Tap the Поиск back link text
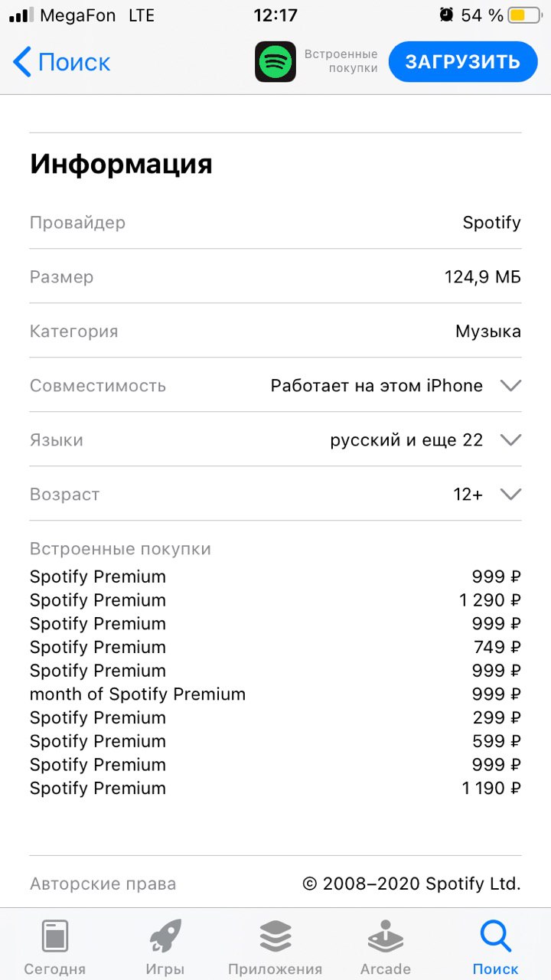The image size is (551, 980). (74, 62)
